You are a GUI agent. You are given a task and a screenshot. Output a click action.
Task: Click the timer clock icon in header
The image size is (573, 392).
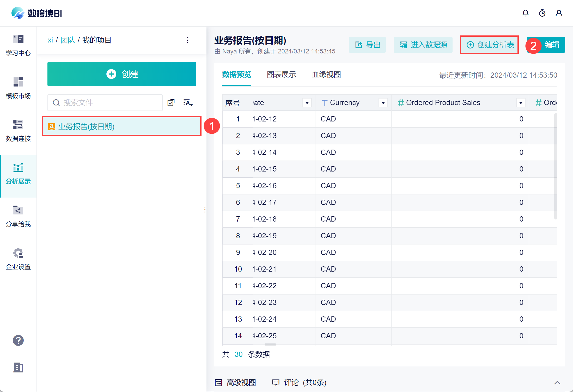point(542,13)
